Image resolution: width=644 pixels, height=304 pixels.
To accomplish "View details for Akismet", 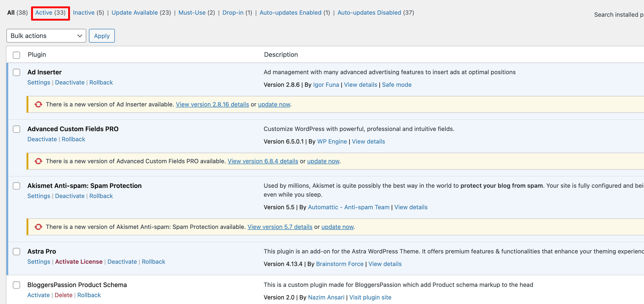I will click(x=411, y=207).
